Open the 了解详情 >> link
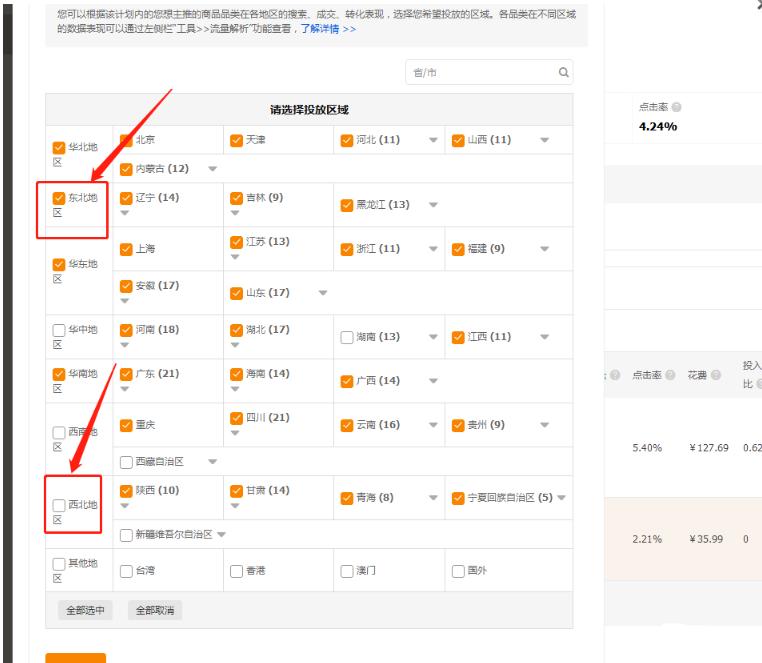Screen dimensions: 762x663 tap(328, 29)
